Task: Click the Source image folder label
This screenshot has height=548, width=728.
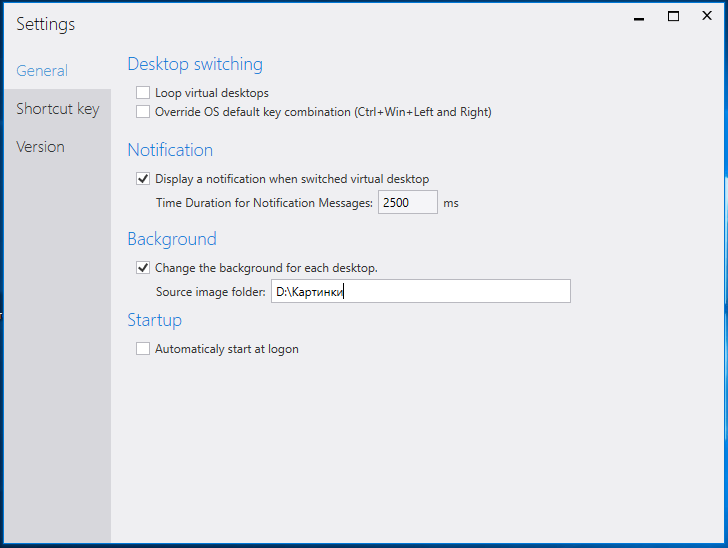Action: (211, 292)
